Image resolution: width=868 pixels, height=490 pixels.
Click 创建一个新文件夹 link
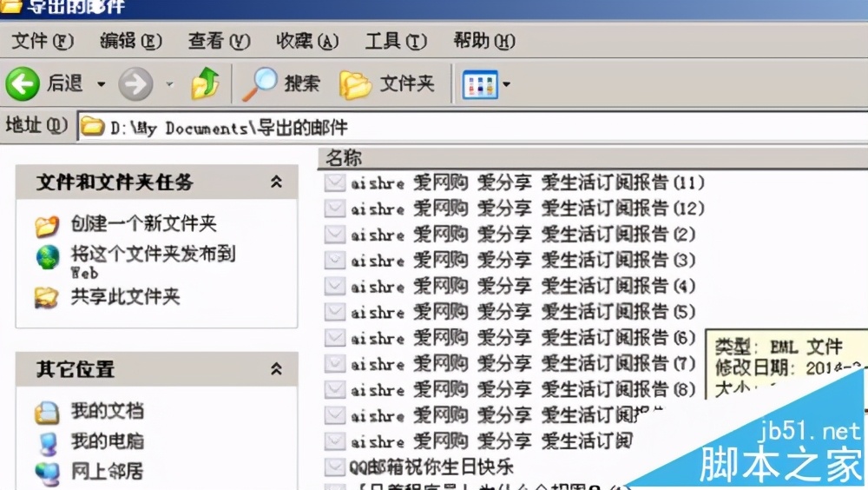pyautogui.click(x=144, y=223)
